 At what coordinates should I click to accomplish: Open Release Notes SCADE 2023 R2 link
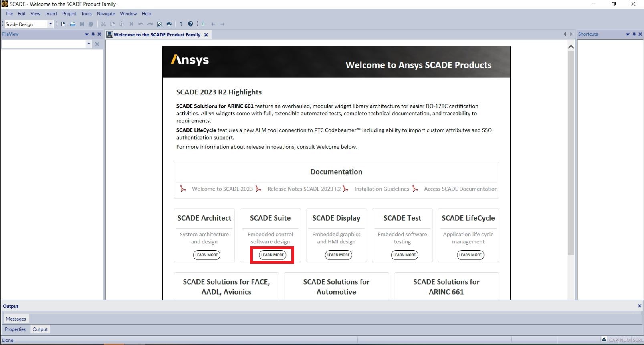[x=304, y=189]
